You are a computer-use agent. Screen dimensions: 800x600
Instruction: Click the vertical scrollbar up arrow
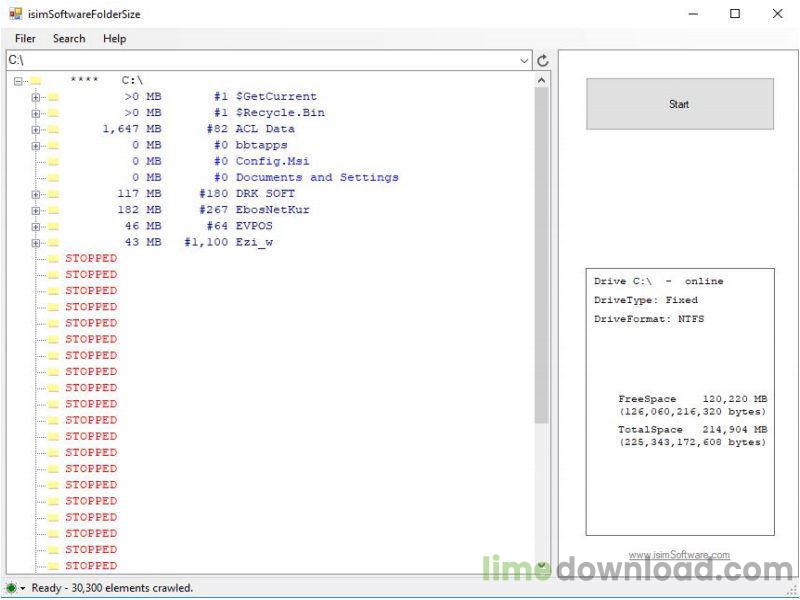(x=542, y=80)
